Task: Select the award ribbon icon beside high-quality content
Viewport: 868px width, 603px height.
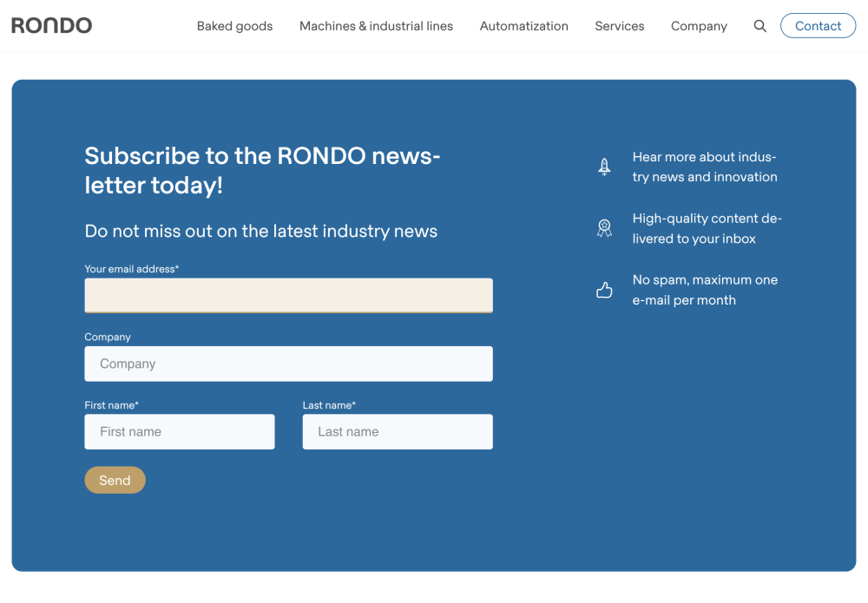Action: tap(604, 227)
